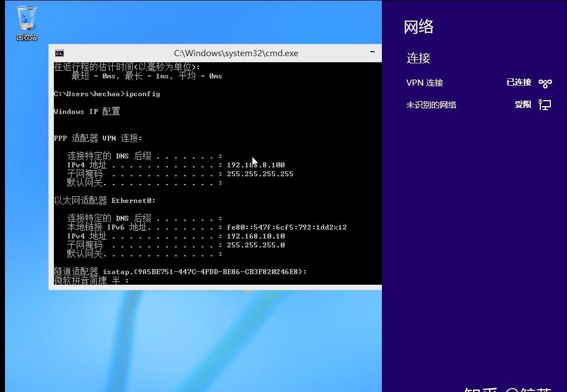Click the 微软拼音简捷 IME status line
The height and width of the screenshot is (392, 567).
91,280
